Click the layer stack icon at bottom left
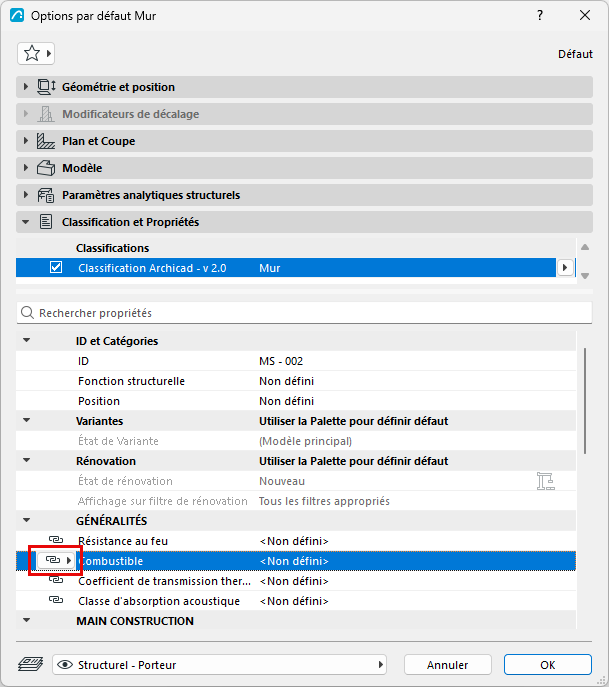 coord(30,664)
